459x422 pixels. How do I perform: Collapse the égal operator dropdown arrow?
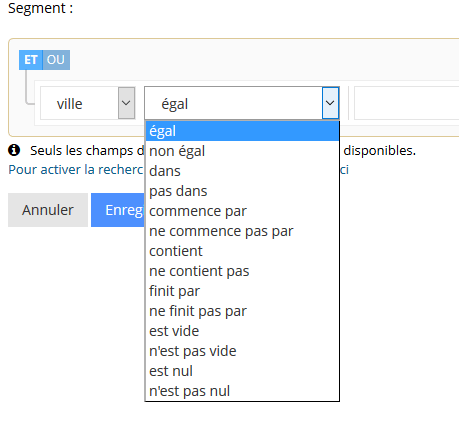(330, 103)
